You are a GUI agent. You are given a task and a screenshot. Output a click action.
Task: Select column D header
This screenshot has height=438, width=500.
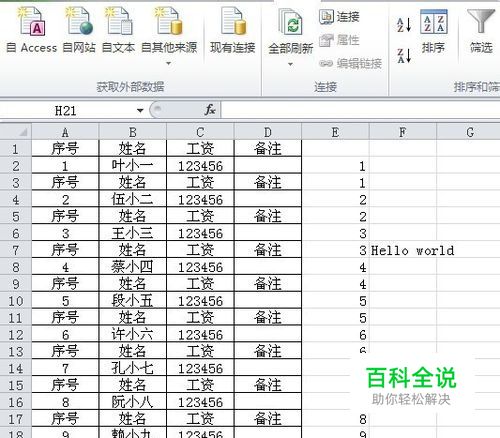coord(268,132)
